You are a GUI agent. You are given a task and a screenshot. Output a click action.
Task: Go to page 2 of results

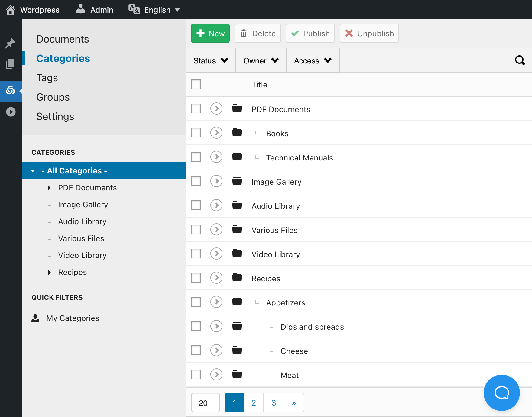pos(254,402)
